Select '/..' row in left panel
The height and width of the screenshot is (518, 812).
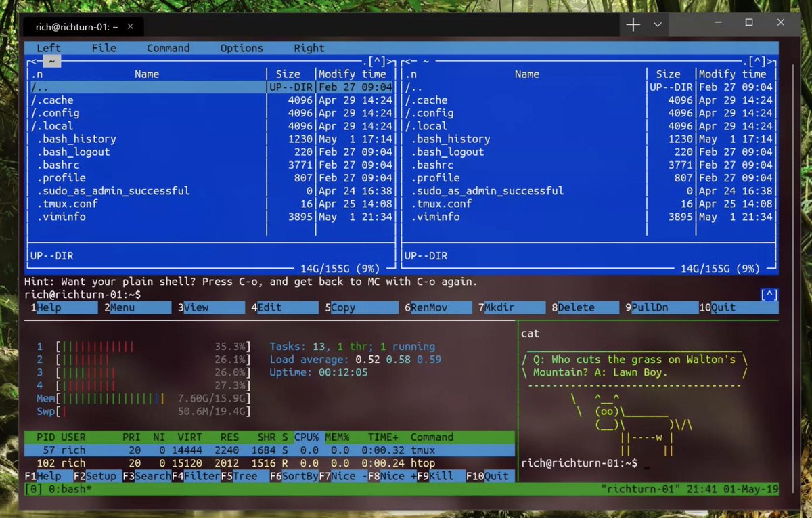[211, 87]
